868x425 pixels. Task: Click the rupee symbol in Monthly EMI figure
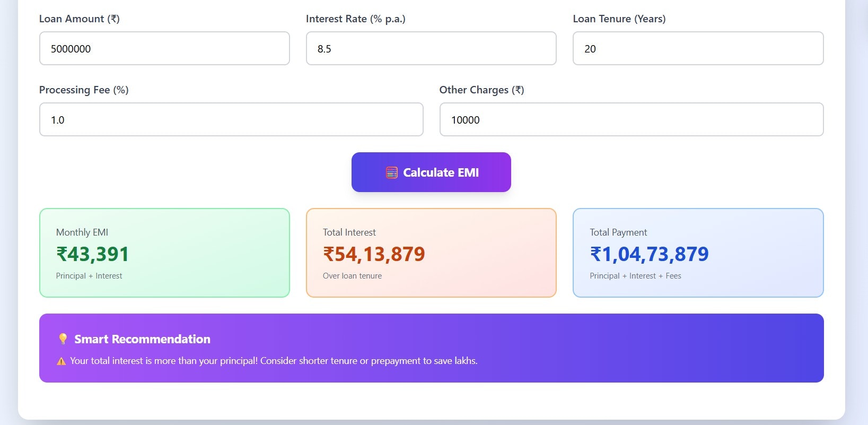62,254
